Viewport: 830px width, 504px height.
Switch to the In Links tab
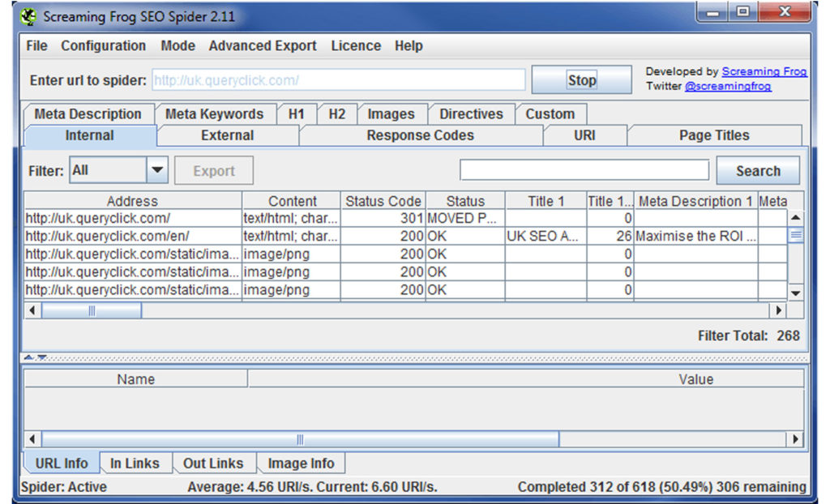coord(135,463)
